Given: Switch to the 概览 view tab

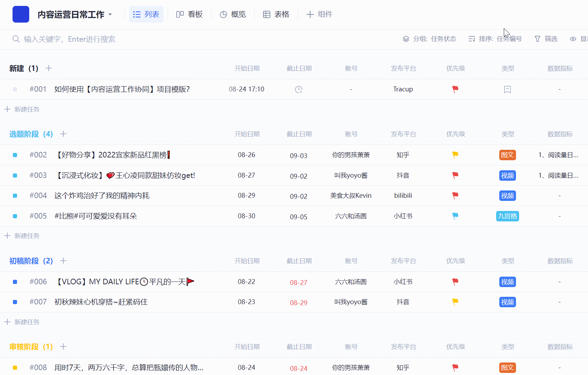Looking at the screenshot, I should (x=233, y=14).
